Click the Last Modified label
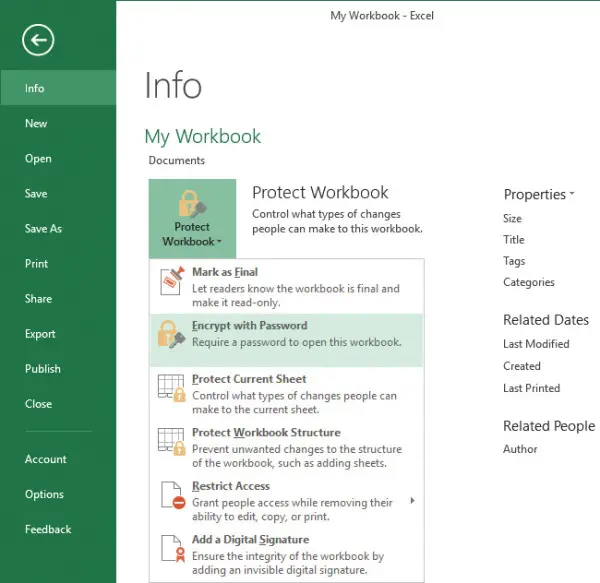 536,344
